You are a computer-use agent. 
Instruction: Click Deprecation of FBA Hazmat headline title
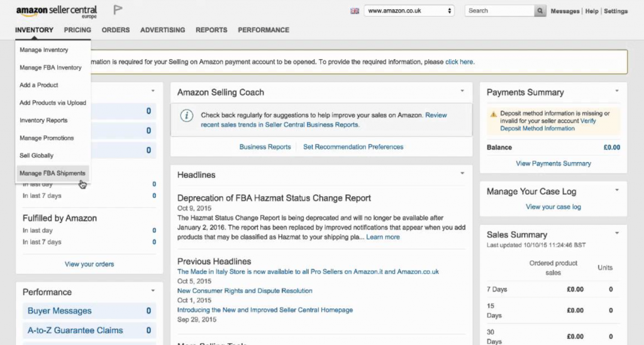(x=274, y=198)
